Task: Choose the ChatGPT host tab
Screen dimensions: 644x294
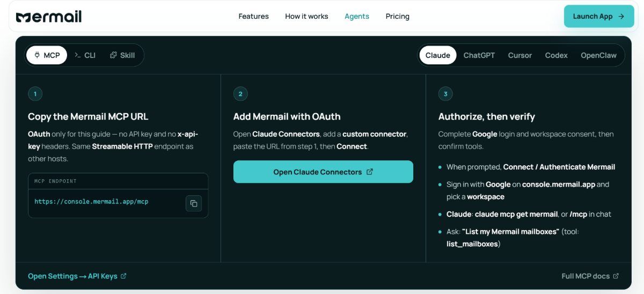Action: tap(479, 55)
